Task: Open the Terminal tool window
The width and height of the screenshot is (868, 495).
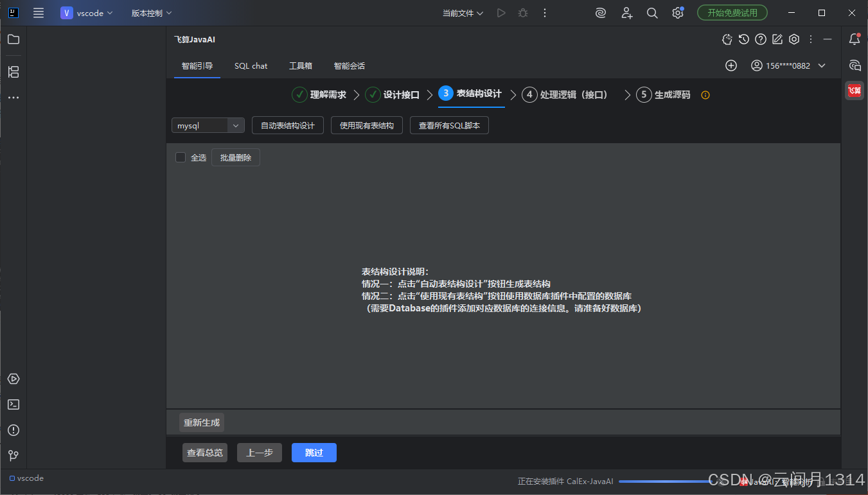Action: click(x=13, y=404)
